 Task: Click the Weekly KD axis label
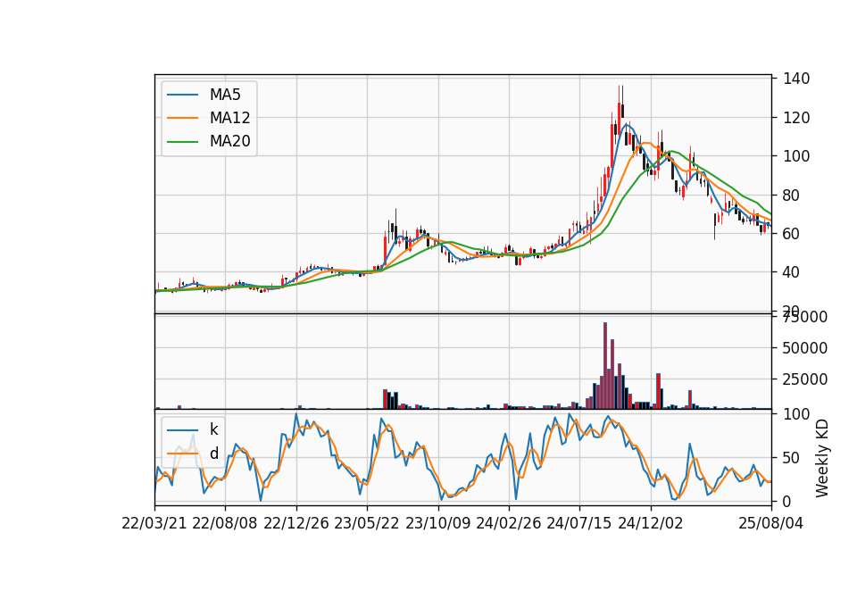[x=822, y=458]
